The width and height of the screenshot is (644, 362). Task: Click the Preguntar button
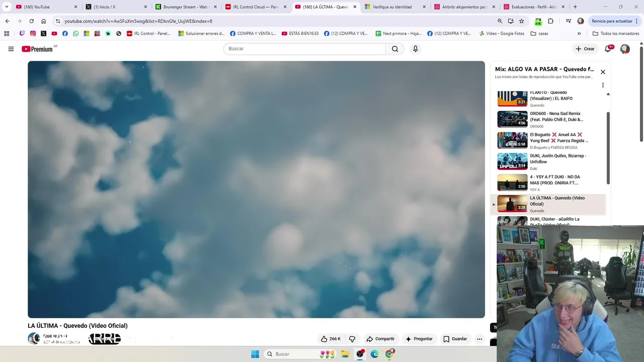point(419,339)
